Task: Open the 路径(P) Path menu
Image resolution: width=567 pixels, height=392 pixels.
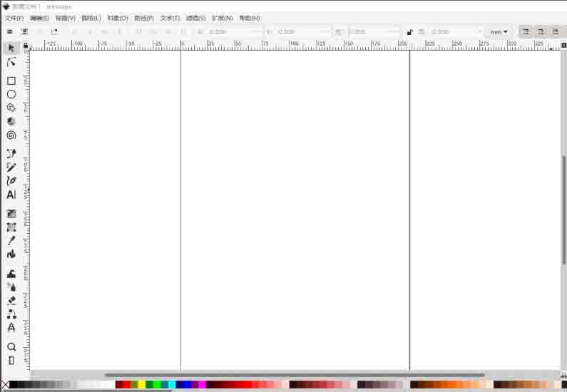Action: 144,18
